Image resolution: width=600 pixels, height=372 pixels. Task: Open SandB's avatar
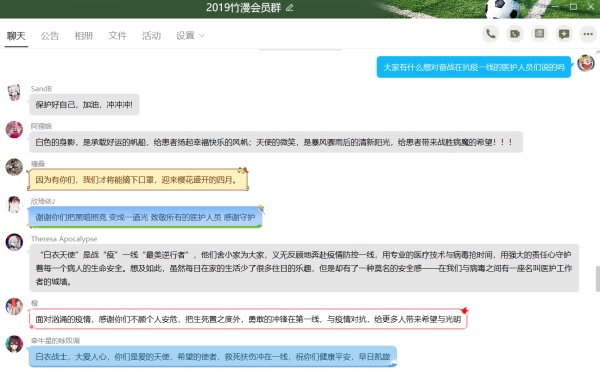[x=14, y=92]
